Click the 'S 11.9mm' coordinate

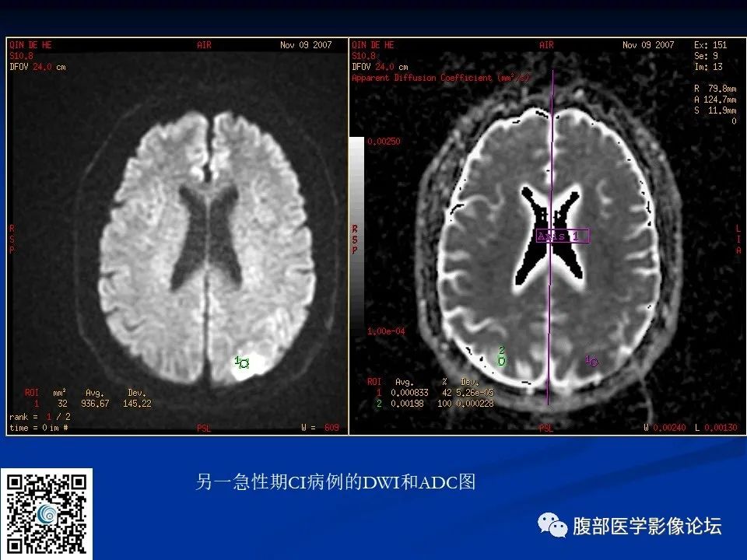(715, 110)
